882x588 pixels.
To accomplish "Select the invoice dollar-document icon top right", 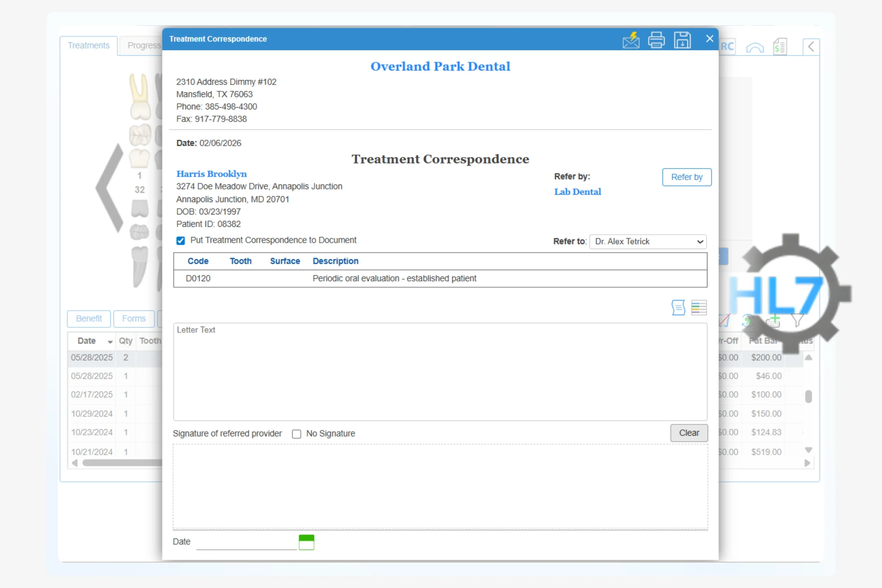I will [780, 46].
